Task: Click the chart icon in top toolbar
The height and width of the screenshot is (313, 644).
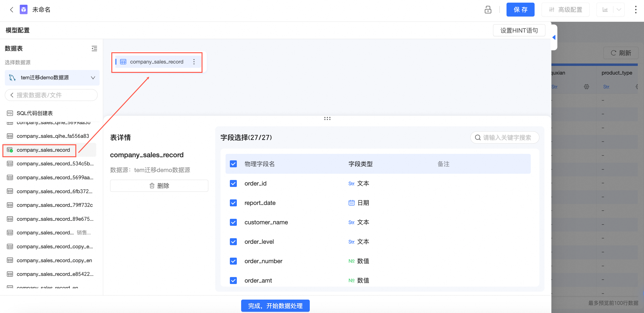Action: [x=605, y=10]
